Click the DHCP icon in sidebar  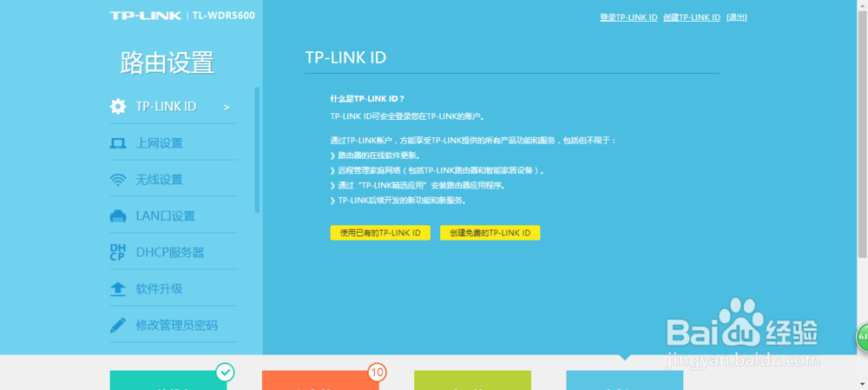117,253
